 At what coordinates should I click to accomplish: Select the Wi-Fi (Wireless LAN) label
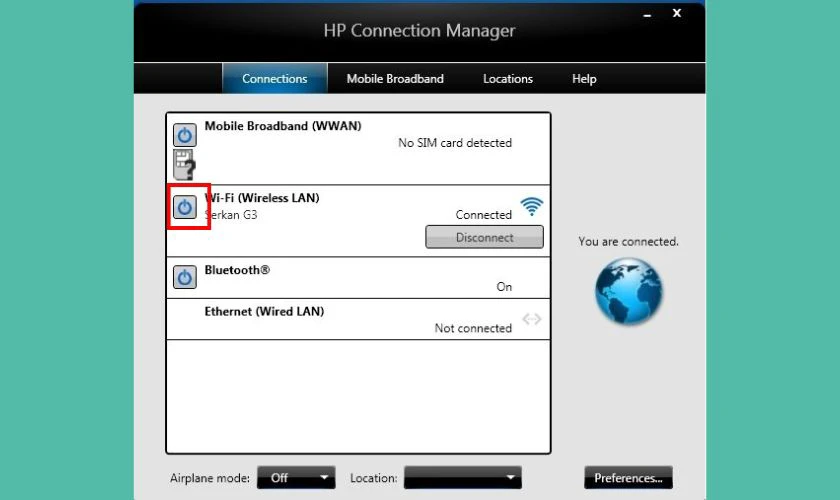pos(262,198)
